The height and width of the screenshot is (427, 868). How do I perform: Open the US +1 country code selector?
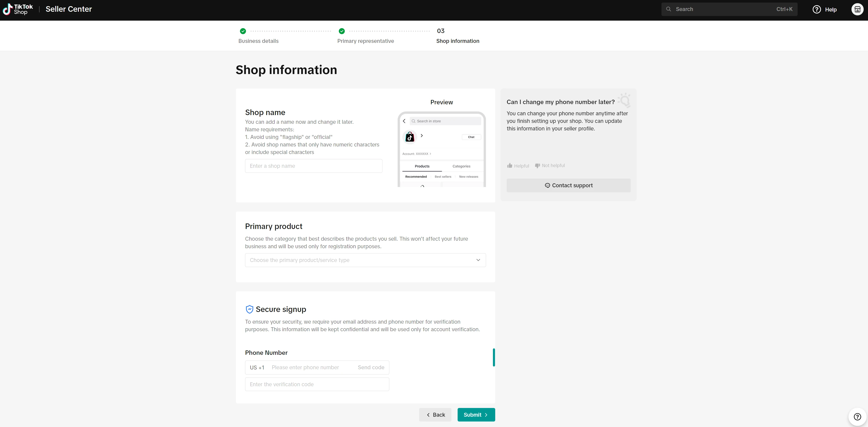tap(257, 367)
